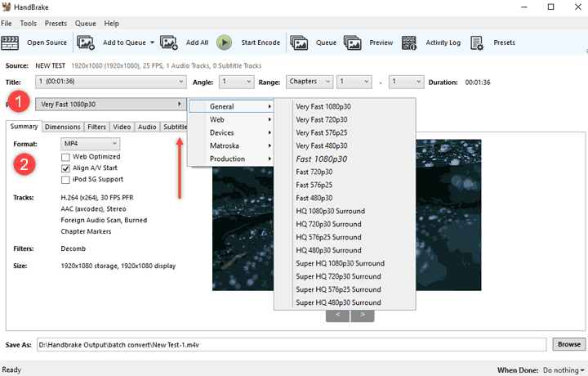Expand the Production preset category
Screen dimensions: 588x376
coord(231,159)
